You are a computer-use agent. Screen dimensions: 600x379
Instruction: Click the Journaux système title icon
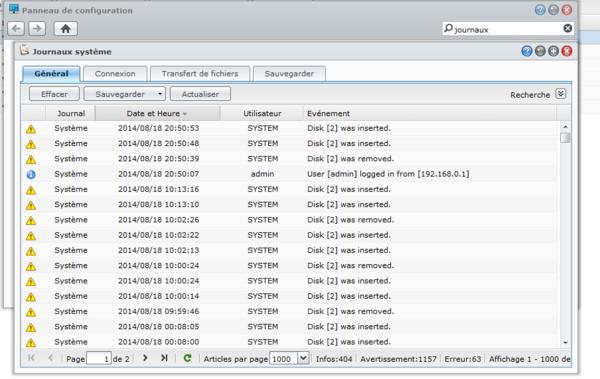coord(24,50)
